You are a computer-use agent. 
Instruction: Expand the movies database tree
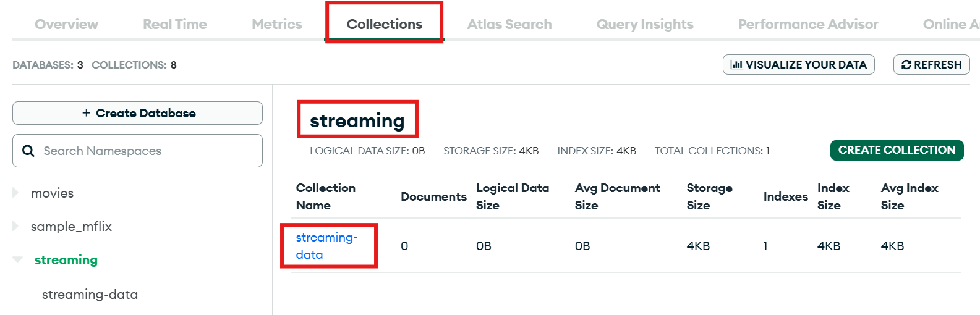click(16, 193)
